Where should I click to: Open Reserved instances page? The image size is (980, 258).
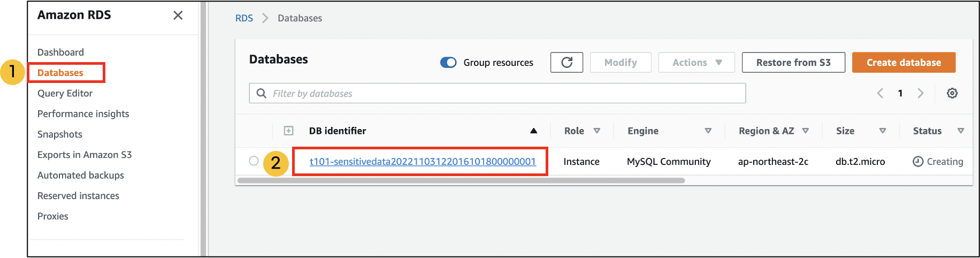point(78,196)
